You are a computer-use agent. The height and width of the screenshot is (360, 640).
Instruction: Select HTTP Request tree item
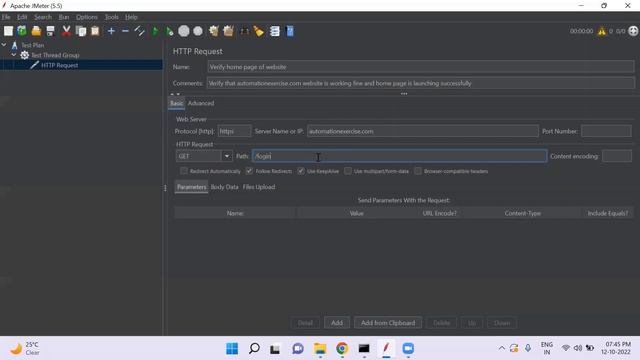point(59,65)
